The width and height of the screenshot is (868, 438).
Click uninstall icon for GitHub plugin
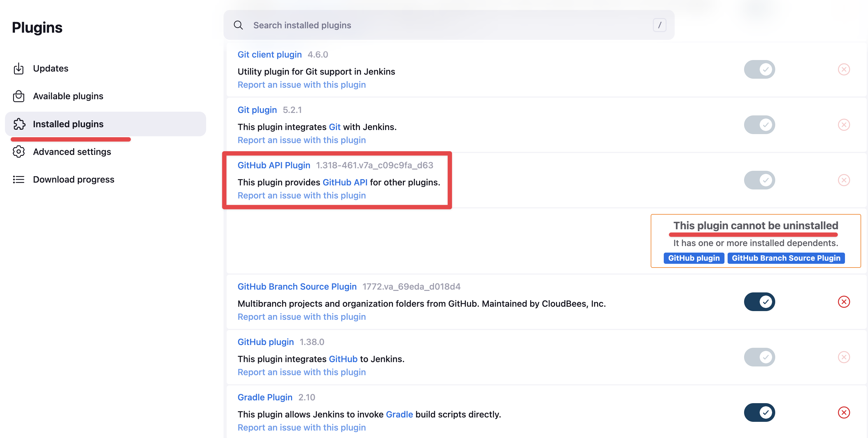click(844, 357)
